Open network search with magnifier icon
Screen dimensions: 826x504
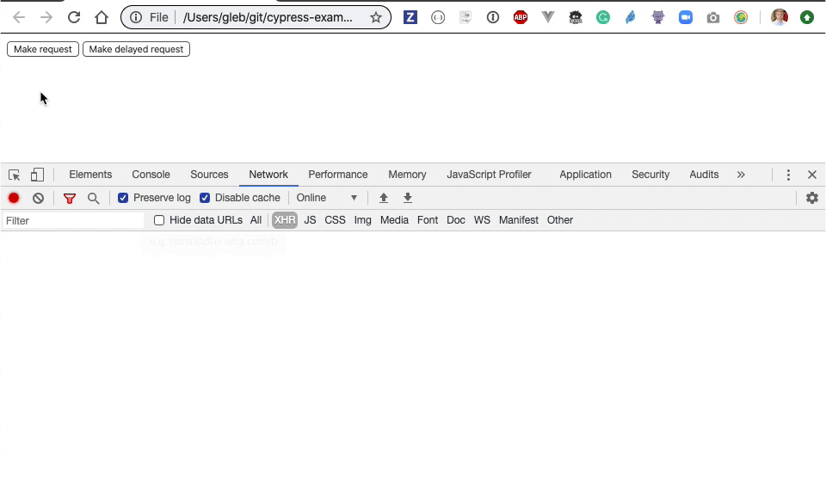pyautogui.click(x=93, y=198)
